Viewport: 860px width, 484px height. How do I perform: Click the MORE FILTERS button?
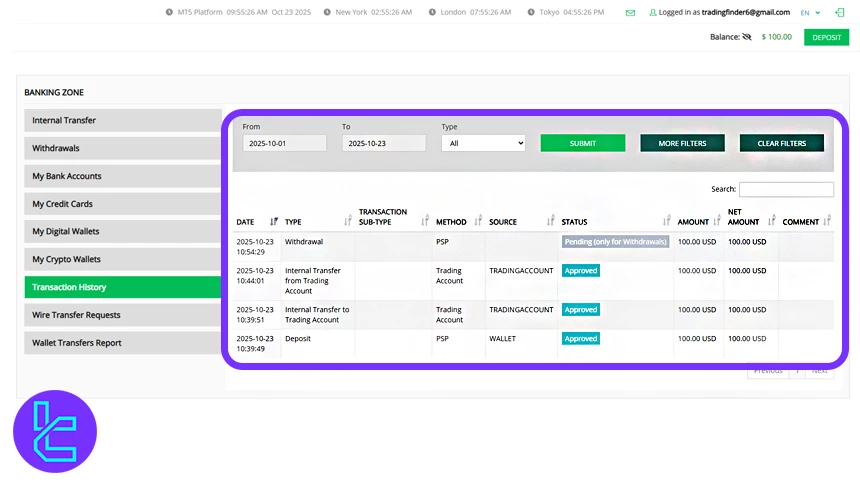[682, 143]
